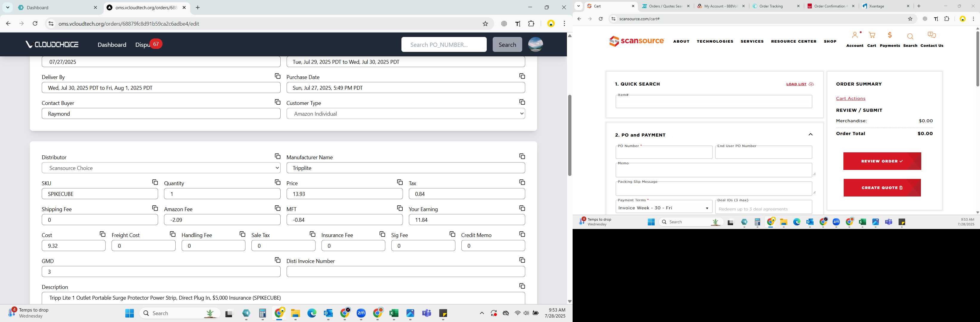980x322 pixels.
Task: Open the RESOURCE CENTER menu
Action: (x=794, y=41)
